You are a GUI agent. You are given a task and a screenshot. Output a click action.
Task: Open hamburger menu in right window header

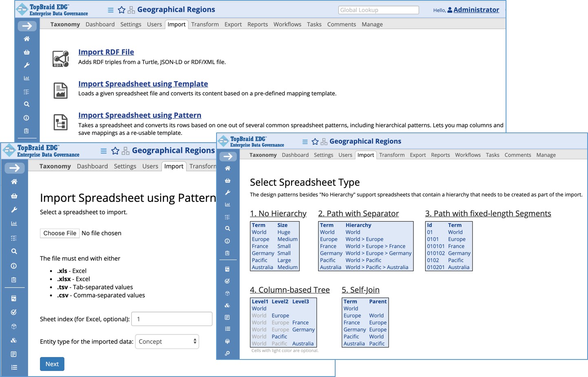tap(305, 142)
